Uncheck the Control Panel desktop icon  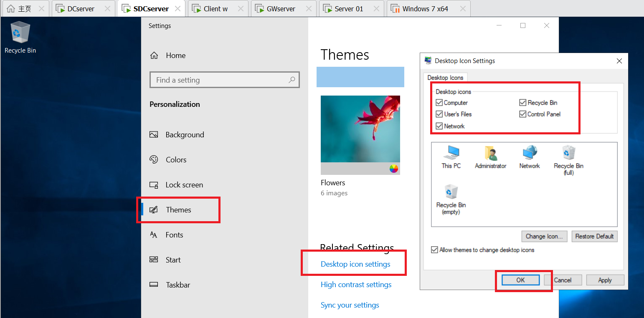[522, 114]
